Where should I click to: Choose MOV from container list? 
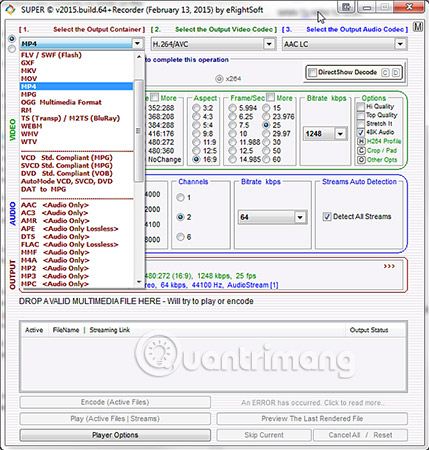coord(76,79)
